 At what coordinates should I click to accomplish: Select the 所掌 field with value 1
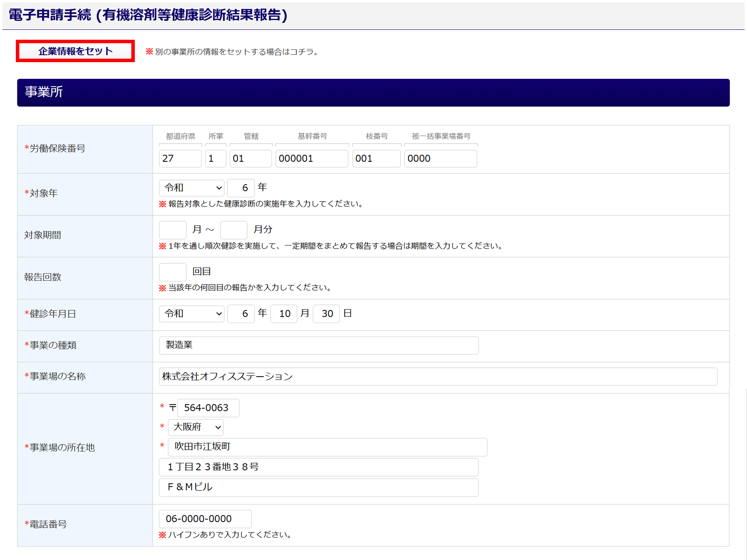point(216,159)
